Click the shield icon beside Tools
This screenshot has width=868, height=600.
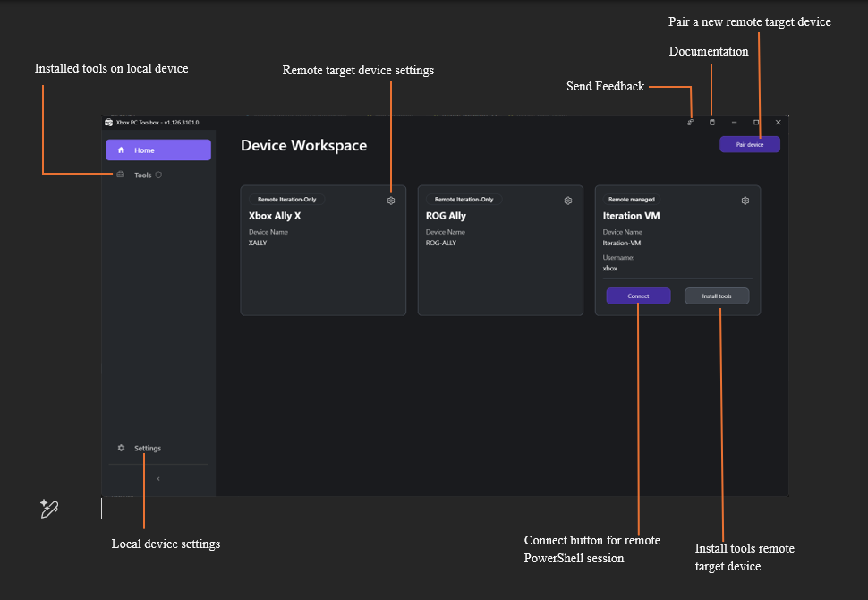158,175
